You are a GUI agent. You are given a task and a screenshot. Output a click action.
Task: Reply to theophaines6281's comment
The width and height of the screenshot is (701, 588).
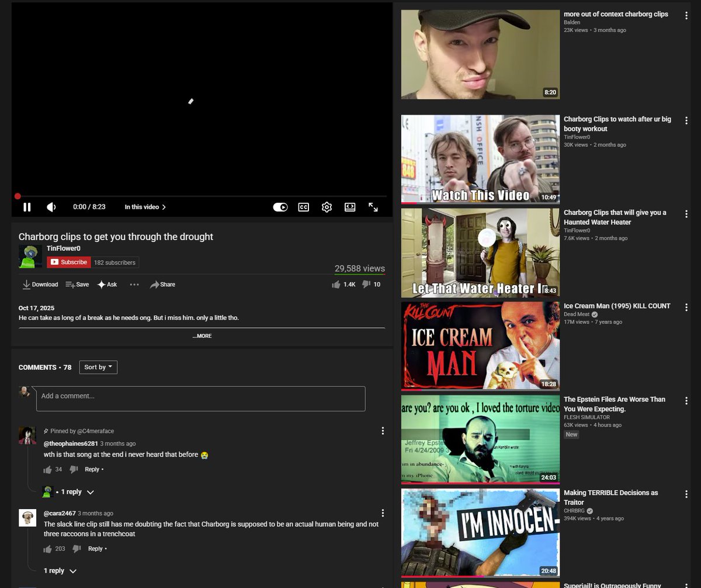pyautogui.click(x=92, y=469)
